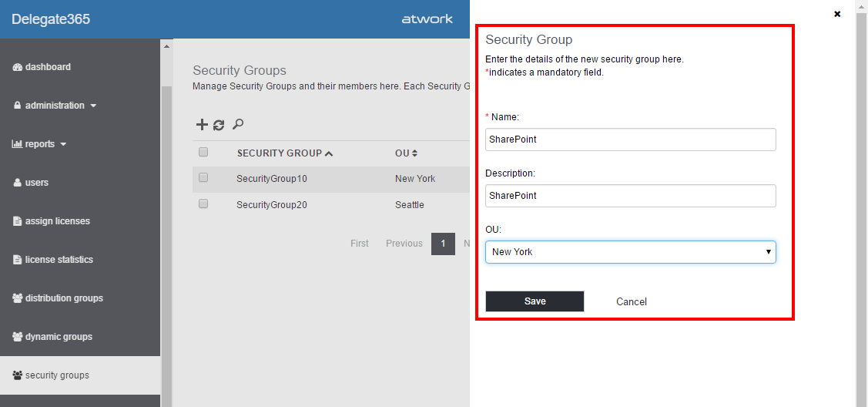This screenshot has width=868, height=407.
Task: Click the refresh list icon
Action: click(219, 125)
